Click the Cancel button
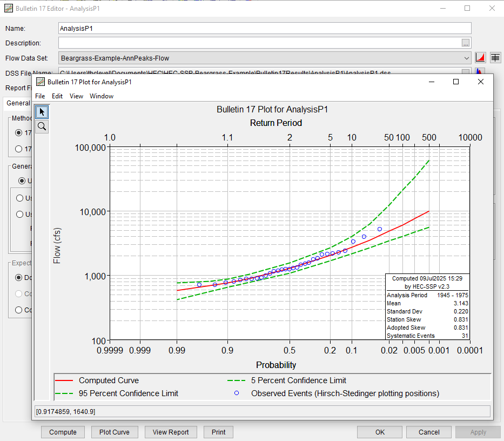This screenshot has height=441, width=504. tap(429, 432)
